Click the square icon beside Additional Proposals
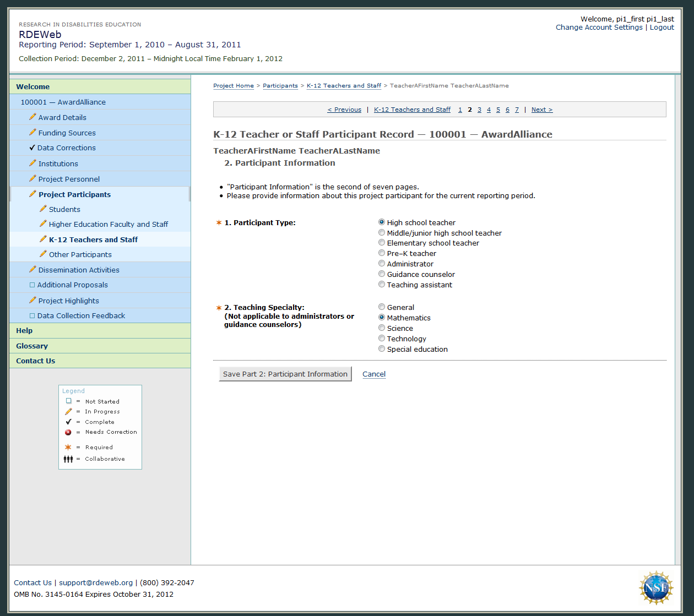 32,285
